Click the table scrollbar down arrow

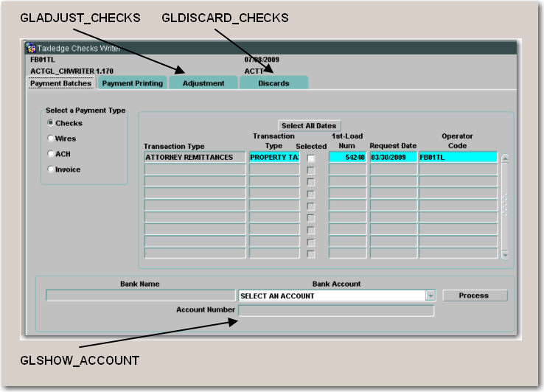[x=505, y=254]
